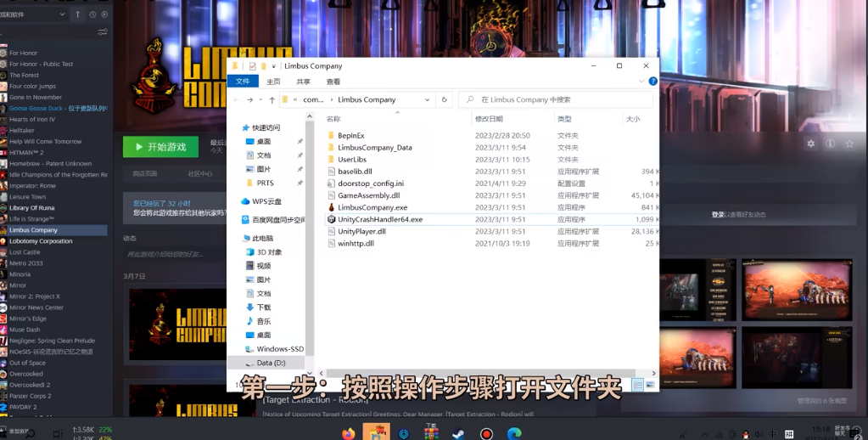The height and width of the screenshot is (440, 868).
Task: Click the Explorer forward arrow
Action: (249, 99)
